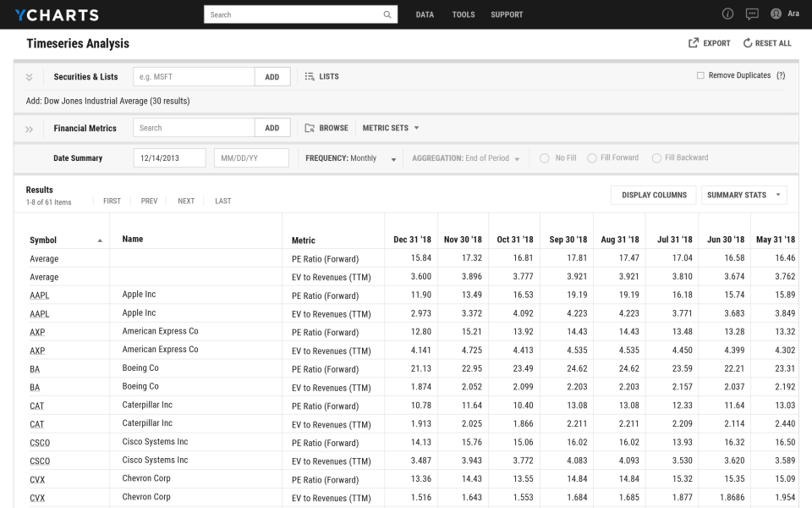Open the DATA menu
812x508 pixels.
(425, 14)
